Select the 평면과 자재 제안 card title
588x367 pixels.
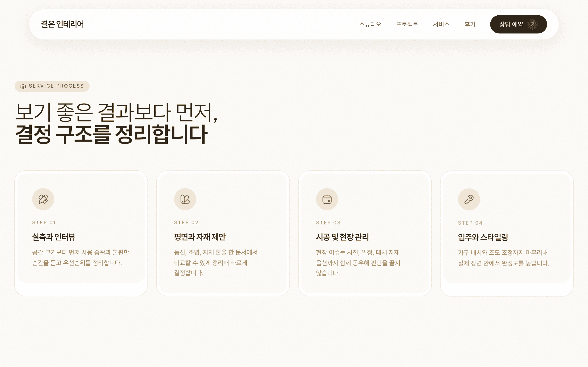[x=200, y=237]
